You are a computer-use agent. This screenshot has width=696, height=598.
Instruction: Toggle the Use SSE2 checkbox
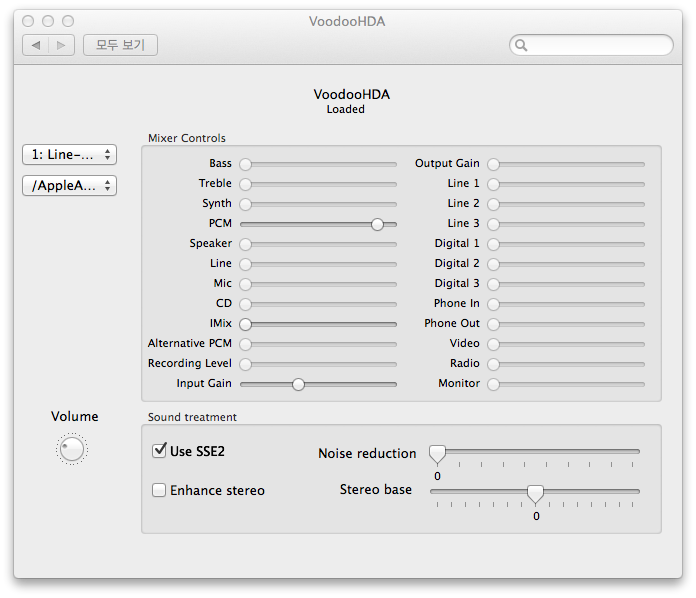(159, 451)
